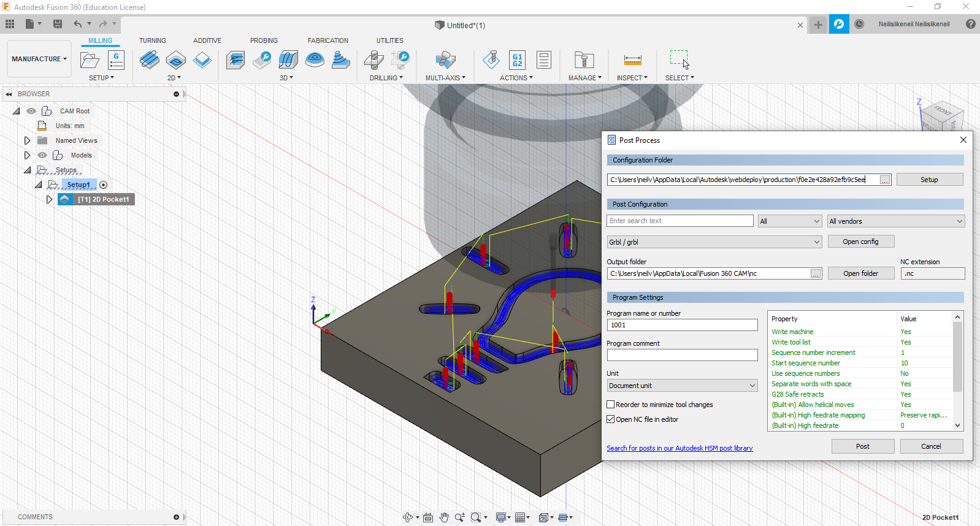Click the Program name or number field
Screen dimensions: 980x526
682,325
